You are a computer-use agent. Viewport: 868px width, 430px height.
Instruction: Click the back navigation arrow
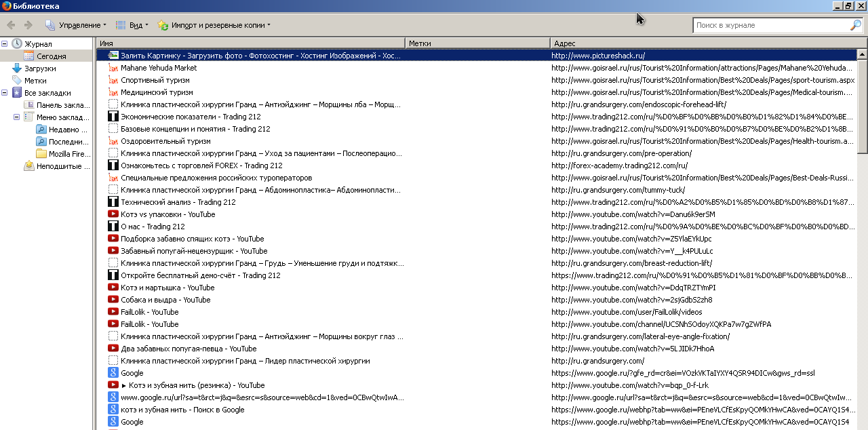click(x=12, y=25)
